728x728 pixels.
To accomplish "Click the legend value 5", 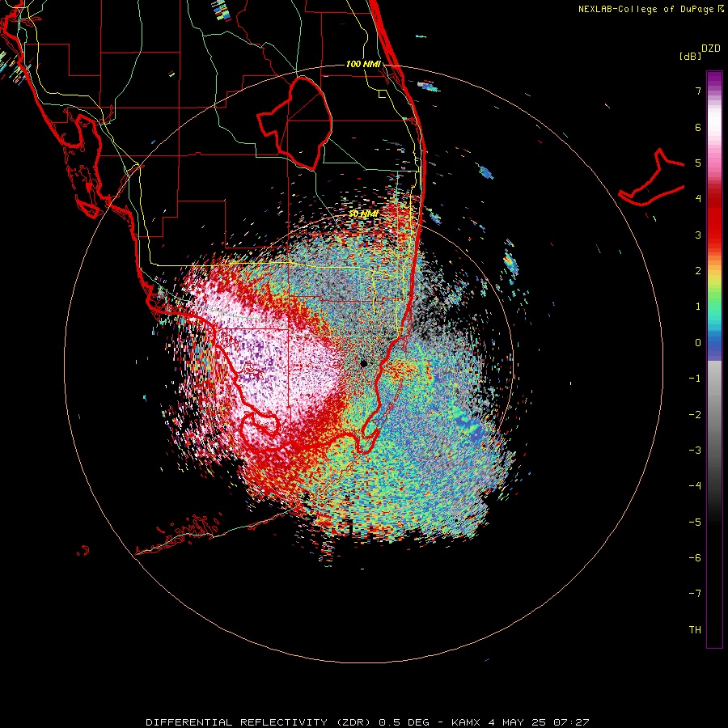I will [x=698, y=163].
